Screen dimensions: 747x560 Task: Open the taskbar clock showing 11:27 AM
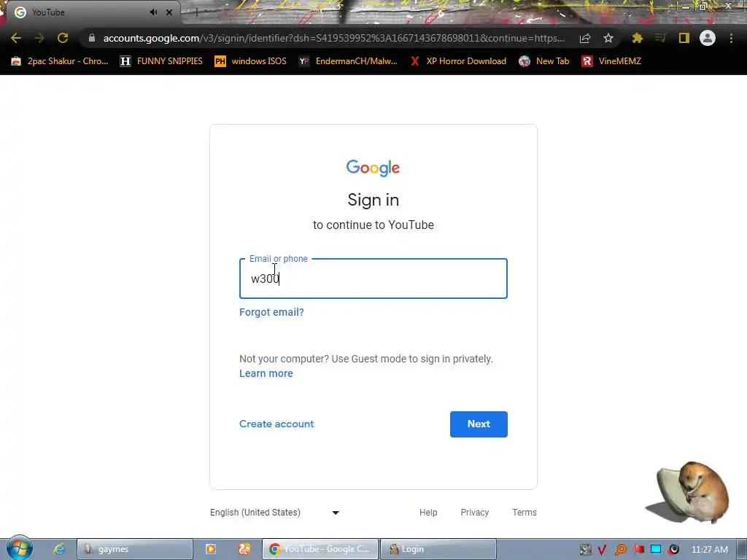(709, 550)
